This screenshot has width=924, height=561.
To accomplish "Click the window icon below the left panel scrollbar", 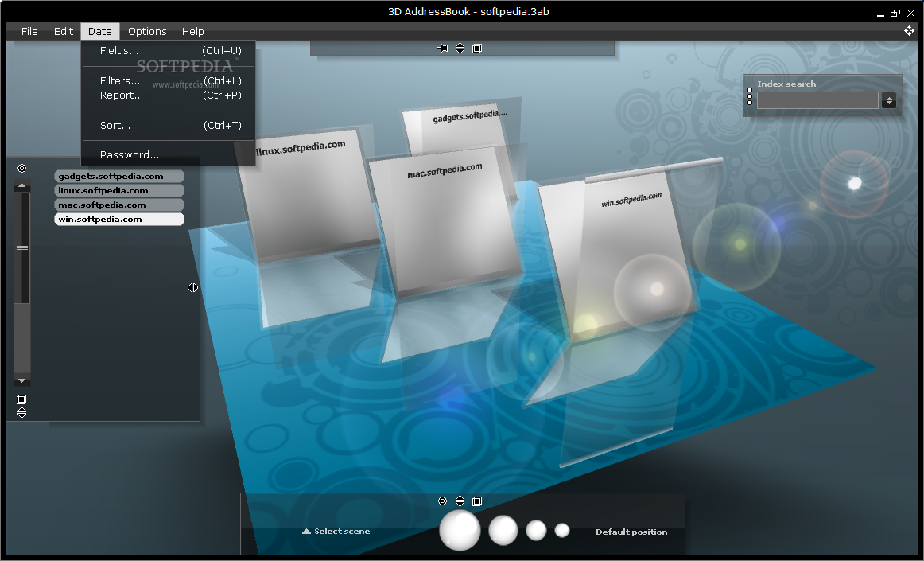I will pyautogui.click(x=21, y=399).
